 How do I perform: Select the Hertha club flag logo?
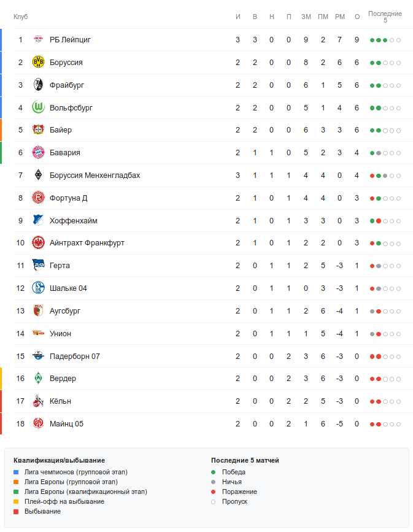coord(39,266)
